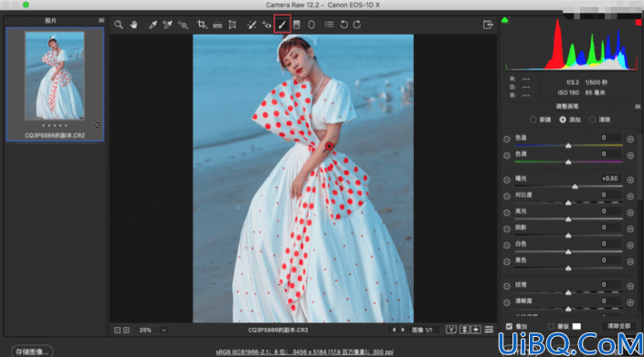Click the 清除全部 (Clear All) button
The image size is (644, 357).
point(619,326)
